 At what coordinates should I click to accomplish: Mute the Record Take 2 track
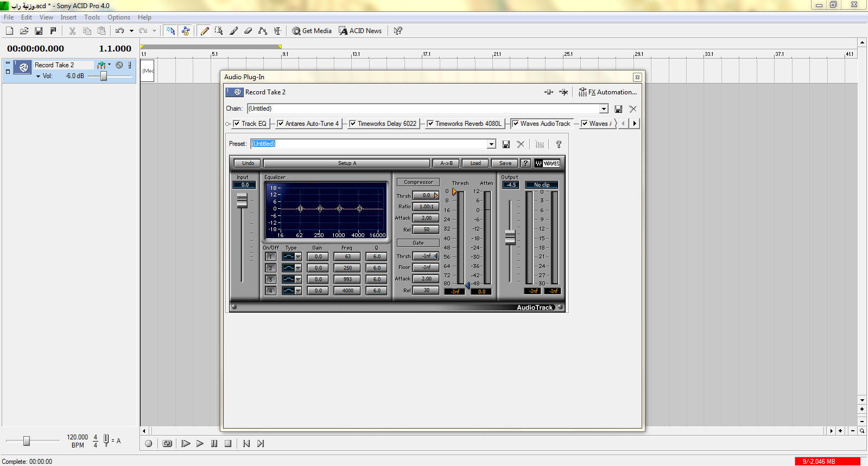119,65
